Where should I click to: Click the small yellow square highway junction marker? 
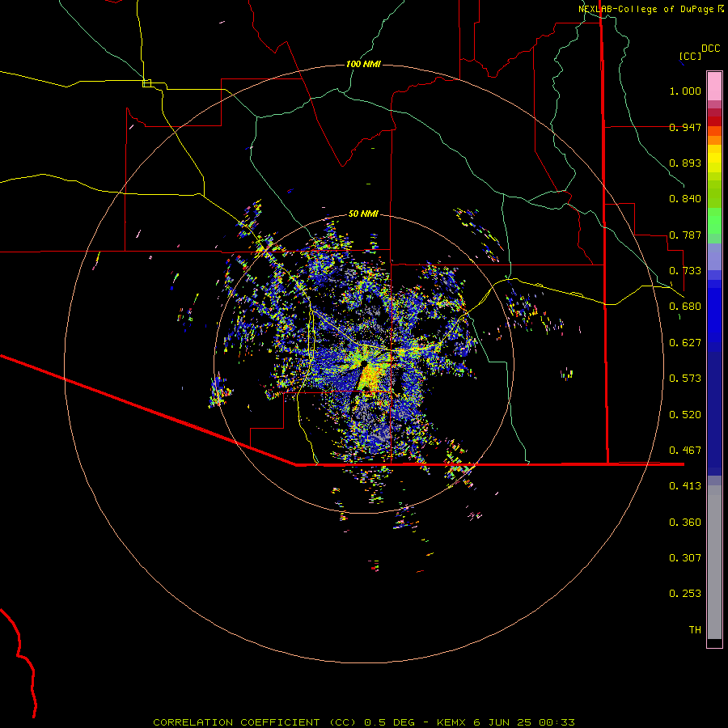click(146, 83)
